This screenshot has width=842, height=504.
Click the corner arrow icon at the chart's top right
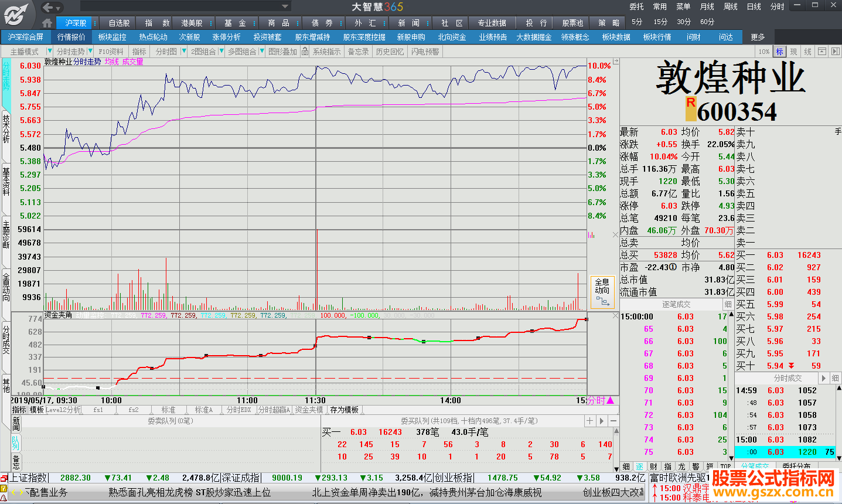pyautogui.click(x=615, y=61)
